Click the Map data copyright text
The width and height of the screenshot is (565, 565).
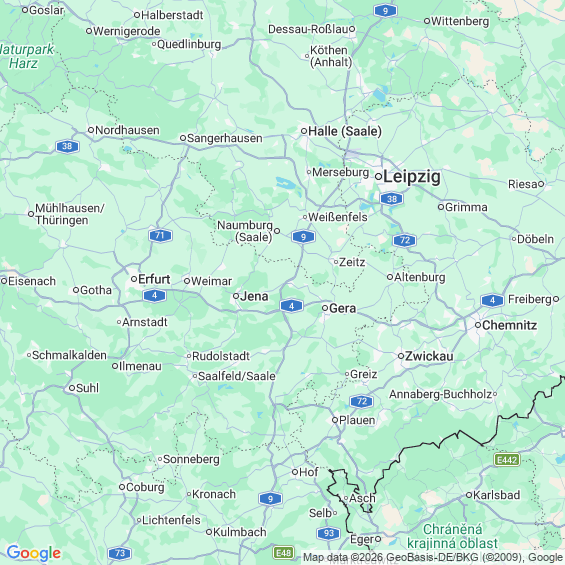click(433, 558)
